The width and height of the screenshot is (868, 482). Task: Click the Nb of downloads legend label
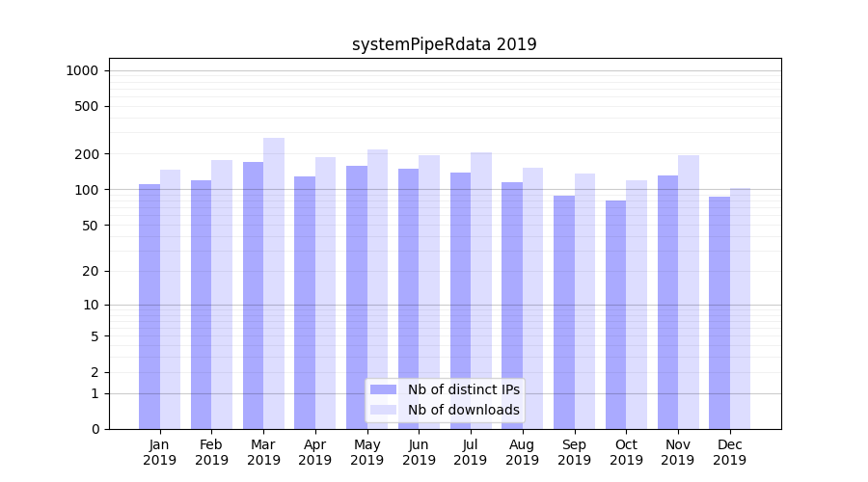click(x=463, y=410)
